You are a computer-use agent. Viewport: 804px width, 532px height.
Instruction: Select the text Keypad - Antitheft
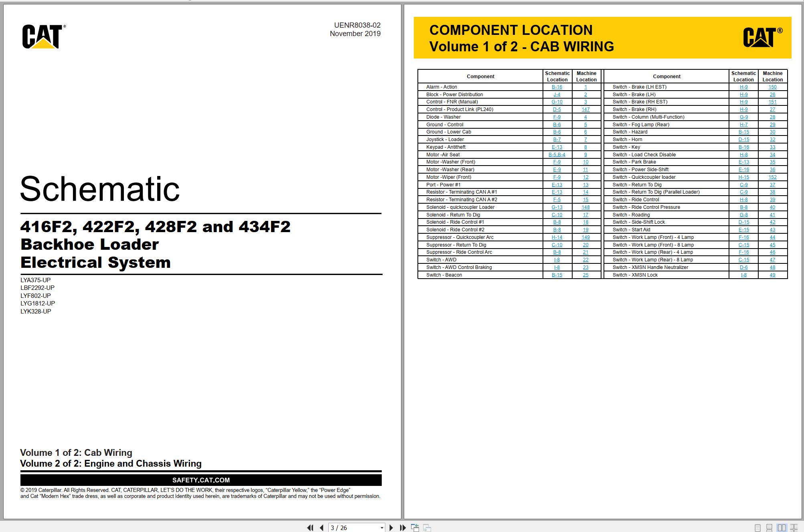pyautogui.click(x=446, y=147)
